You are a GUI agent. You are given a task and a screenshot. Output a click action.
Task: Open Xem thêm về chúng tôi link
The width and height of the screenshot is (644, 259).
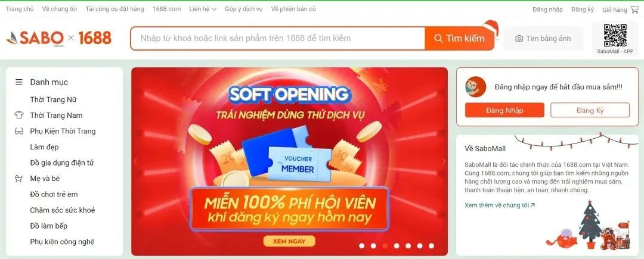coord(500,205)
